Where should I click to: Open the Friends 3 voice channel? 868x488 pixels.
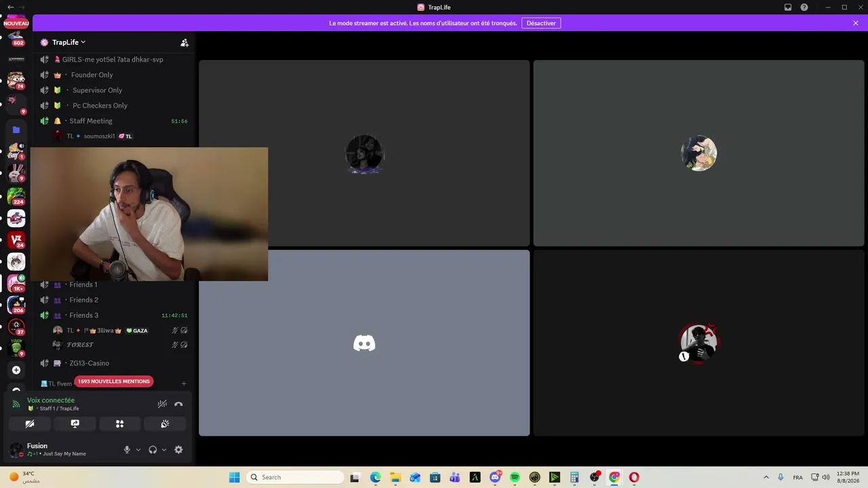click(x=113, y=315)
